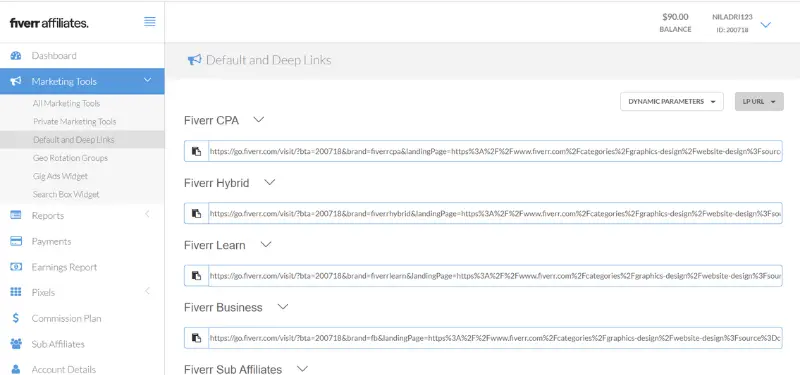Click the Fiverr Hybrid link field

click(495, 213)
